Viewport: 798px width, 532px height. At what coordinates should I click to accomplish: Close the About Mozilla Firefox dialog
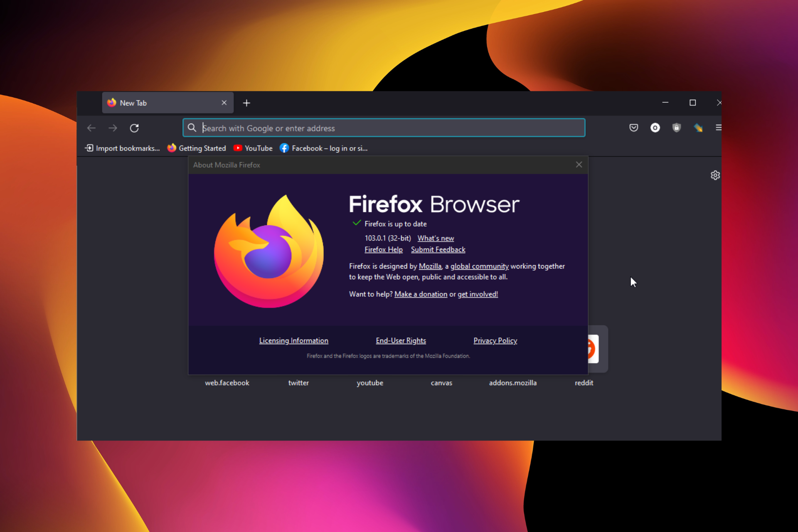click(579, 165)
